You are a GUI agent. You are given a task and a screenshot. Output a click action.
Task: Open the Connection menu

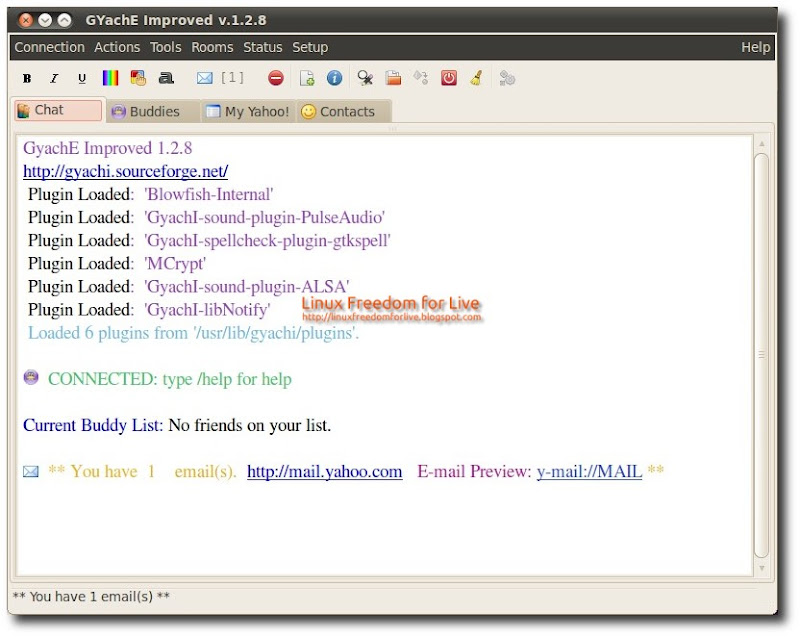pyautogui.click(x=49, y=47)
